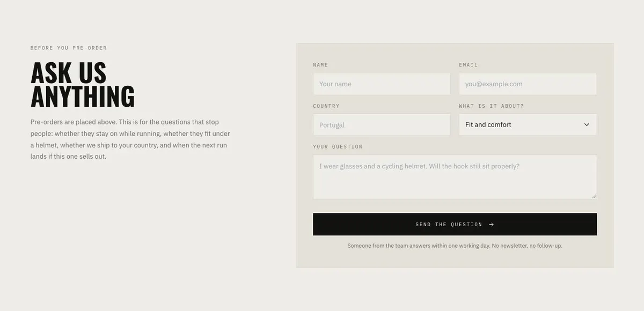644x311 pixels.
Task: Select the Country input showing Portugal
Action: click(382, 124)
